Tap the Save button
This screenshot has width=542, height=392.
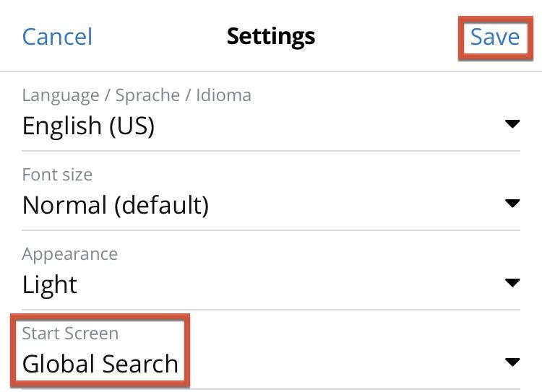pos(495,37)
